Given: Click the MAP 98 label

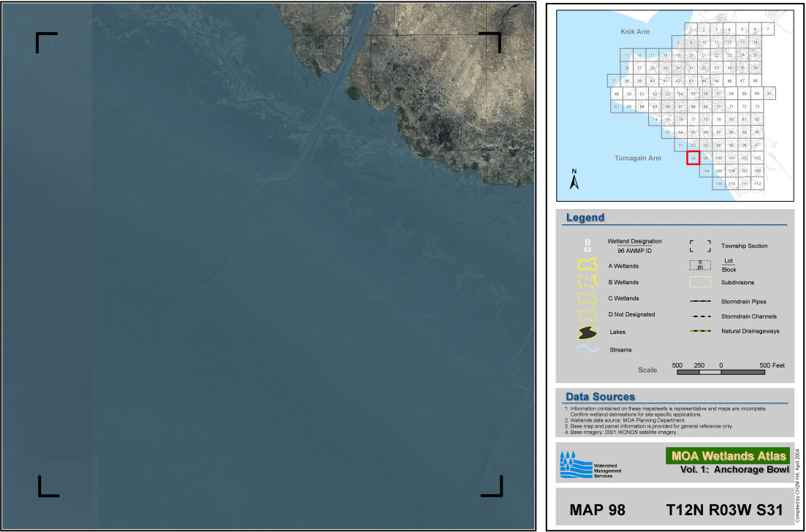Looking at the screenshot, I should pyautogui.click(x=596, y=509).
